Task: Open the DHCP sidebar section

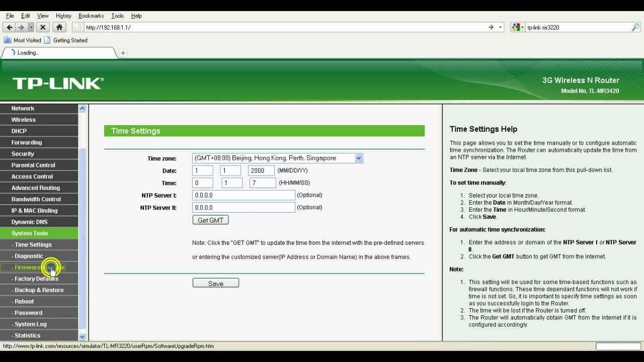Action: point(39,131)
